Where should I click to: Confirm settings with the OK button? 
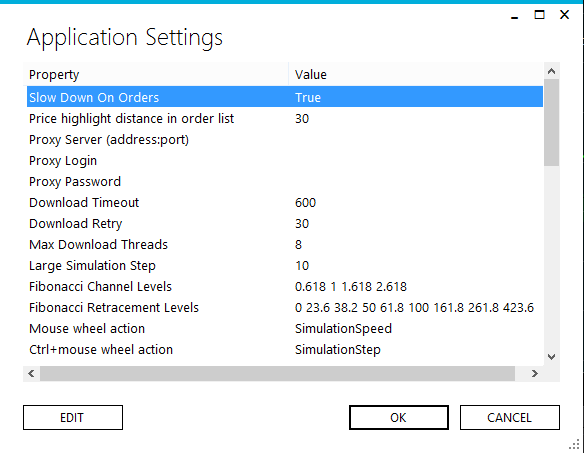[x=399, y=418]
